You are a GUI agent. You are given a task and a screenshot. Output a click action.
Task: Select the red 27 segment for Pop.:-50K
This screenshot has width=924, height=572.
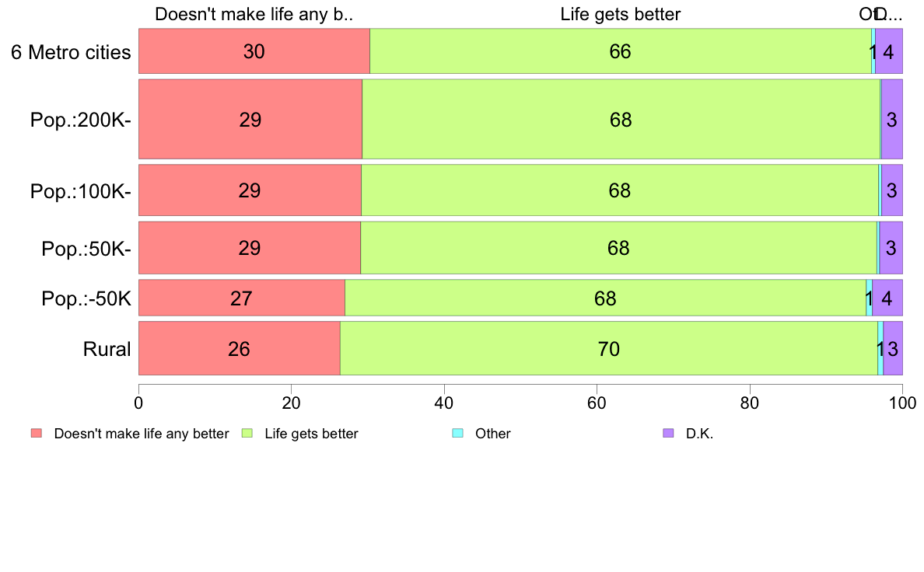click(x=242, y=298)
